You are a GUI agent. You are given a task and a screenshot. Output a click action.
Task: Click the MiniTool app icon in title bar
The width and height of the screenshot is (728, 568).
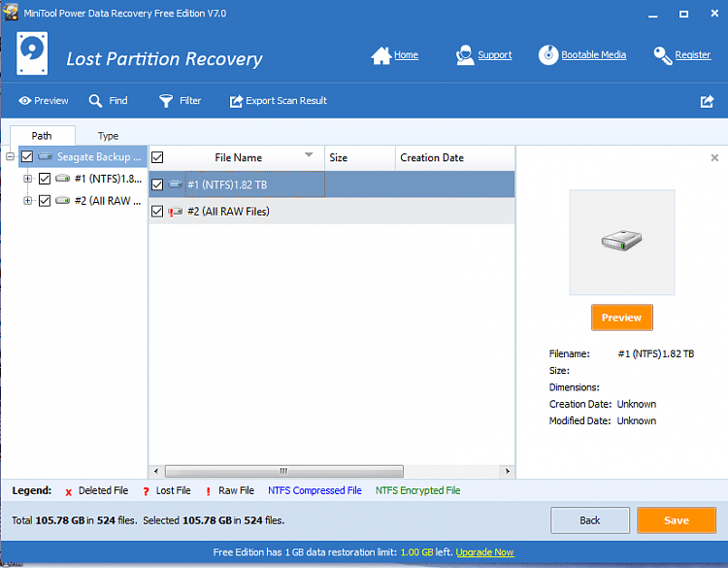point(11,13)
